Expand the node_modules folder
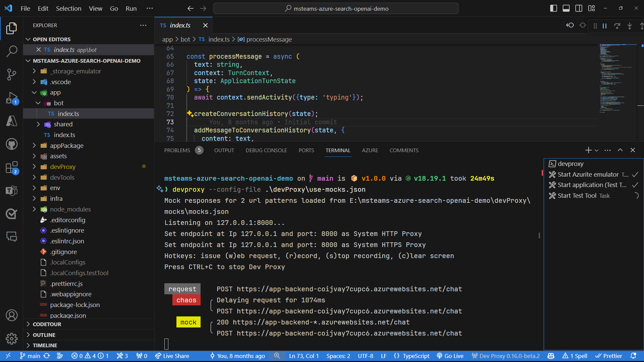Image resolution: width=644 pixels, height=362 pixels. pyautogui.click(x=34, y=209)
